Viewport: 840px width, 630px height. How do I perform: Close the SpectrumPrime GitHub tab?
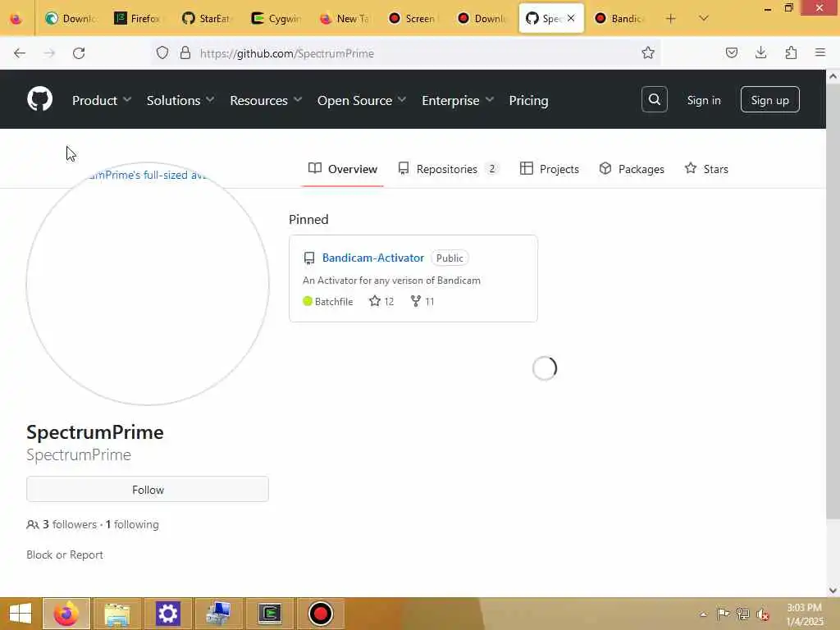571,18
